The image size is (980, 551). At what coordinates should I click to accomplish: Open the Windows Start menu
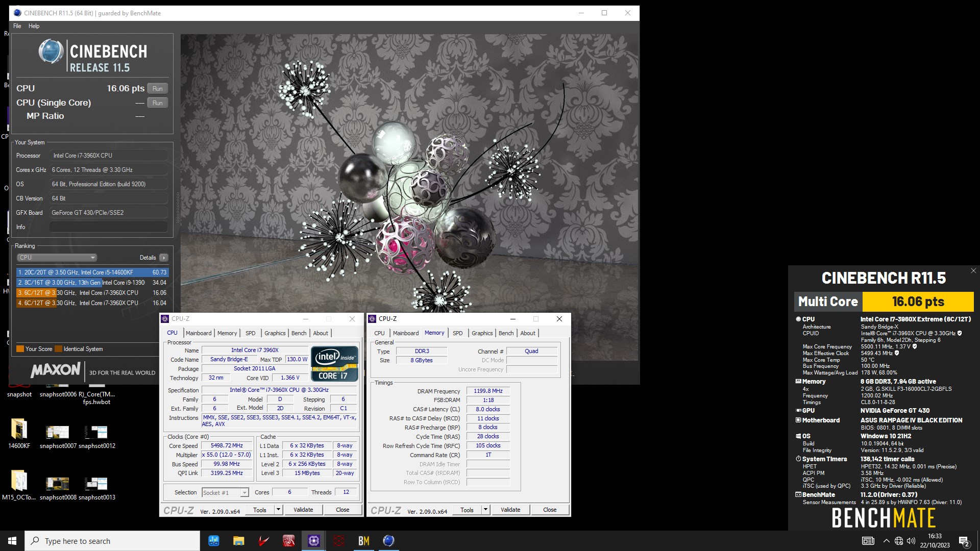click(12, 541)
